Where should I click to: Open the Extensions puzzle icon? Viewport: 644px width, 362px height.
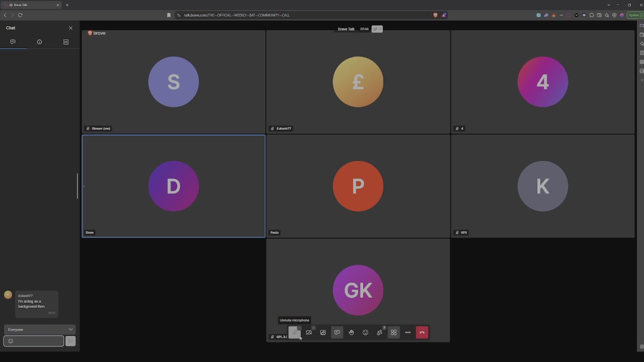click(x=592, y=15)
